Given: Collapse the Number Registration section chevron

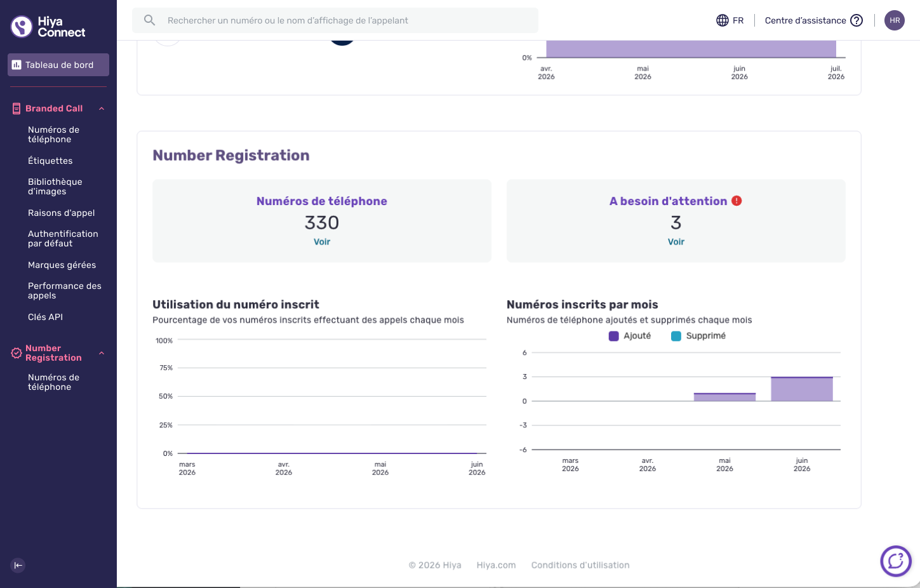Looking at the screenshot, I should [102, 353].
